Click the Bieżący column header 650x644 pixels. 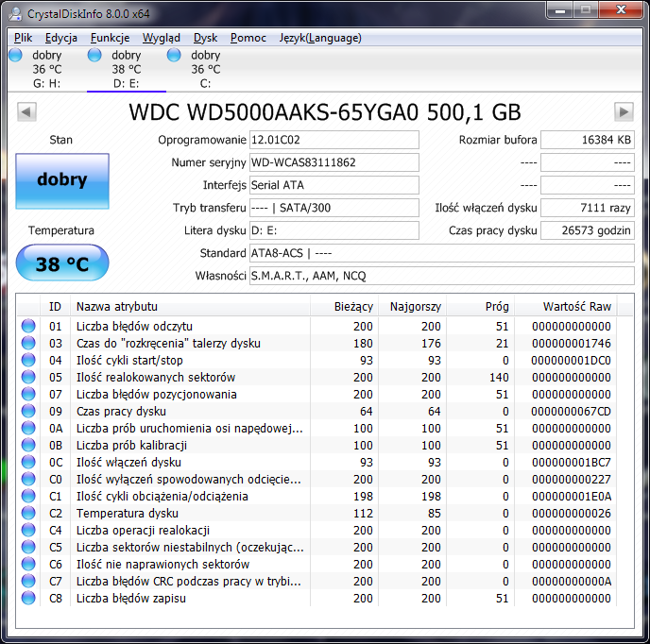point(344,307)
